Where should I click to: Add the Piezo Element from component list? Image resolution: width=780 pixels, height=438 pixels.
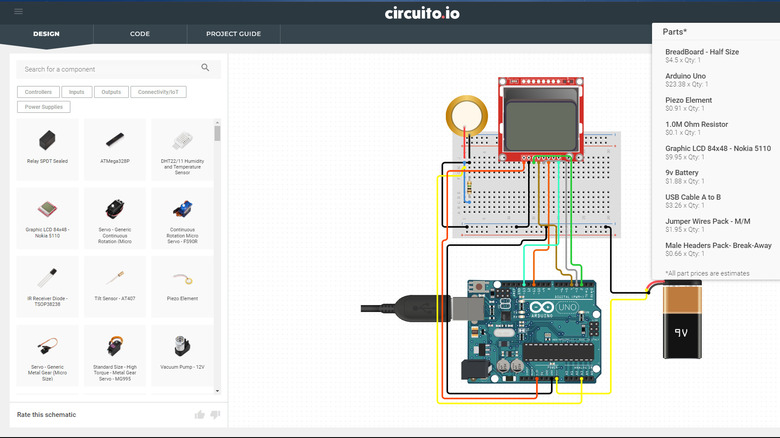click(181, 286)
